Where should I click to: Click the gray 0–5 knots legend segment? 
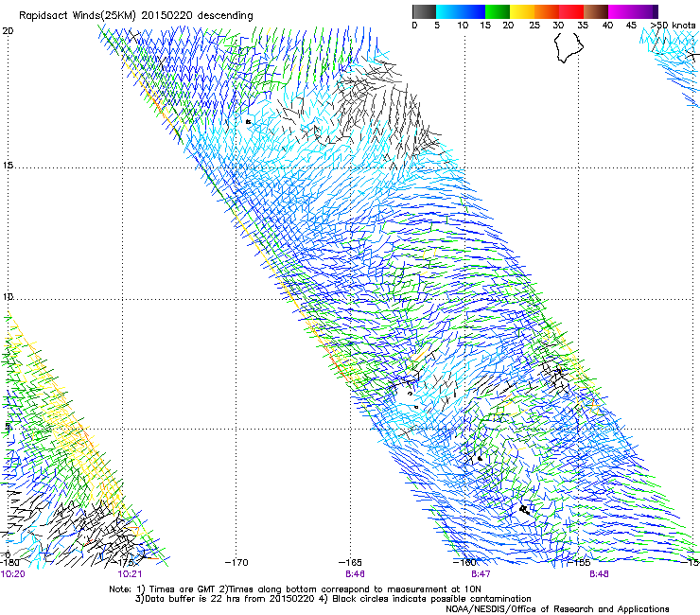pyautogui.click(x=424, y=11)
